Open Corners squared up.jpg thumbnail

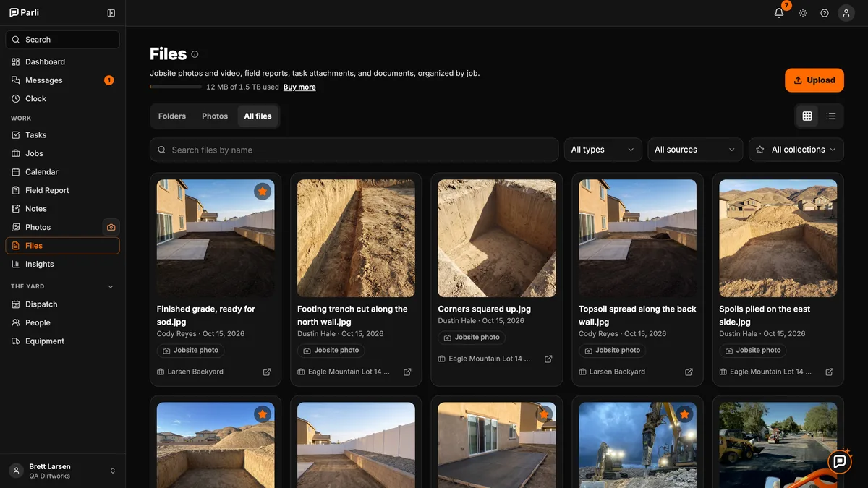(497, 239)
